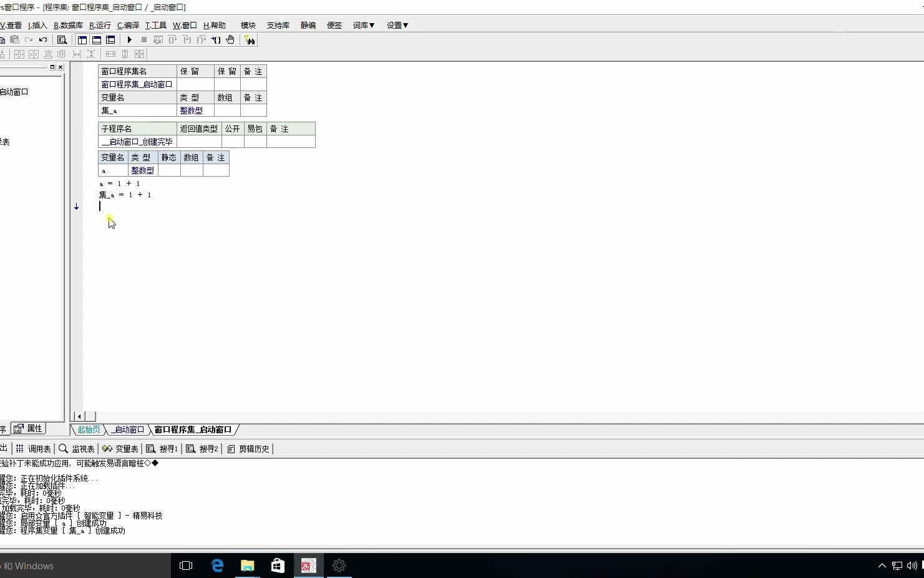Click the Run (play) toolbar icon
This screenshot has height=578, width=924.
coord(129,40)
